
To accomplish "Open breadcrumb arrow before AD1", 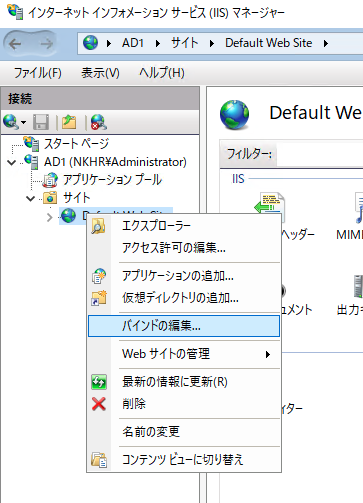I will point(109,43).
